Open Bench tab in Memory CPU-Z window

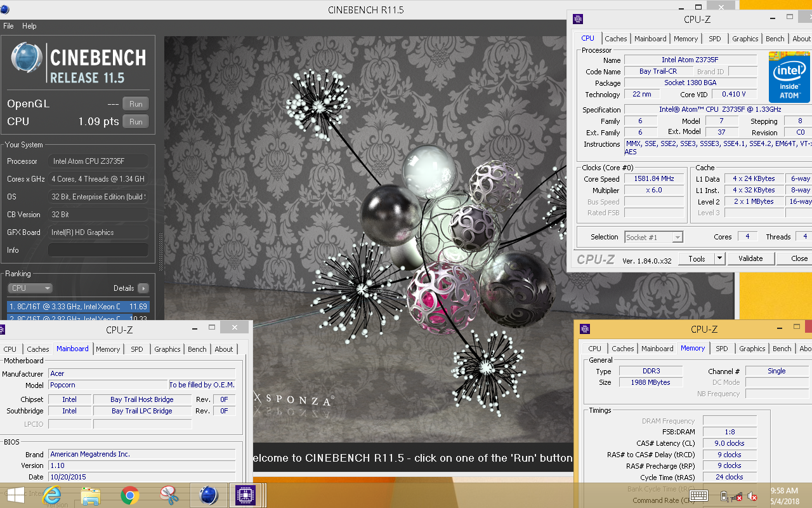pyautogui.click(x=782, y=349)
